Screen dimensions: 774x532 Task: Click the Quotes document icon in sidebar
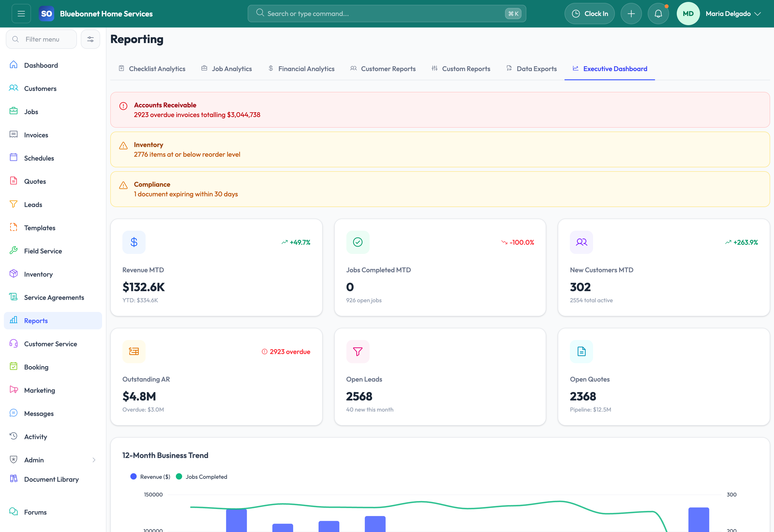click(x=14, y=181)
